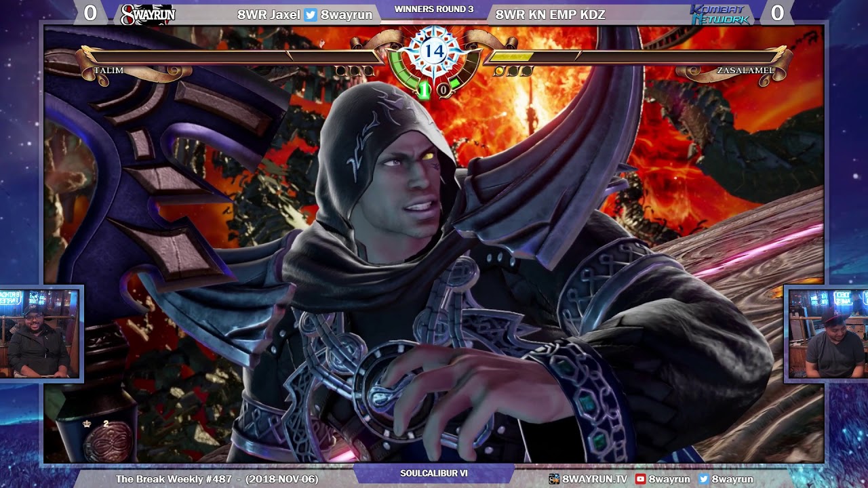Click the TALIM character name
Viewport: 868px width, 488px height.
[108, 70]
